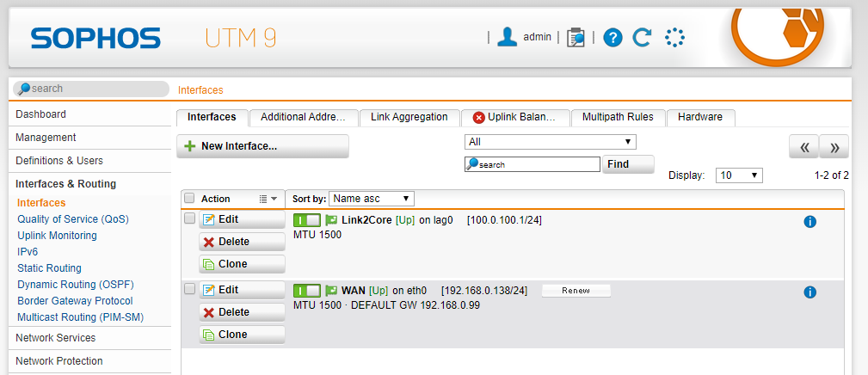Click the admin user icon
The image size is (868, 375).
click(507, 38)
